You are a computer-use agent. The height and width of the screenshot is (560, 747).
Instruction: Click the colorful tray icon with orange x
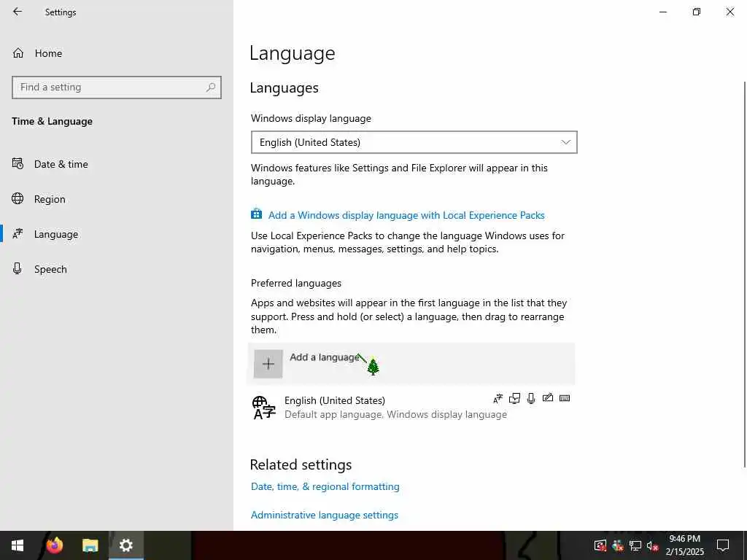[x=618, y=545]
